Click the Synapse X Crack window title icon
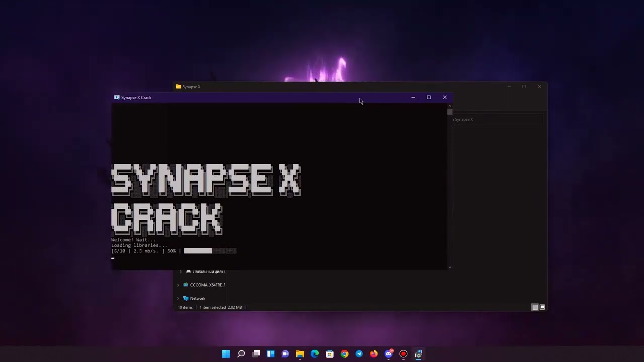This screenshot has height=362, width=644. 117,97
